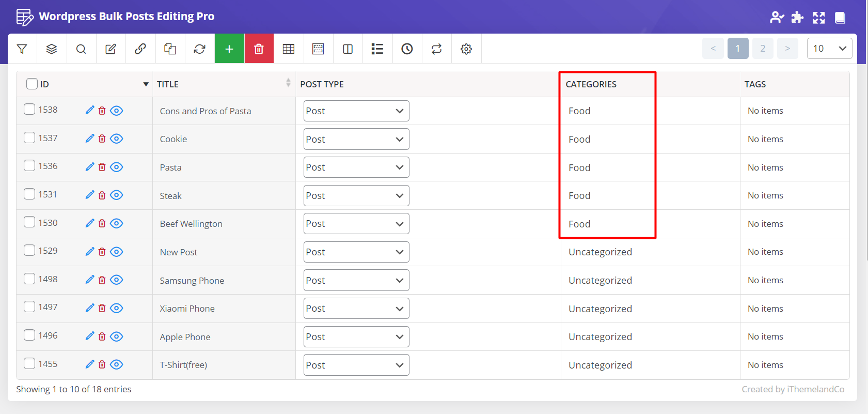Open the rows-per-page dropdown showing 10
The image size is (868, 414).
tap(829, 49)
